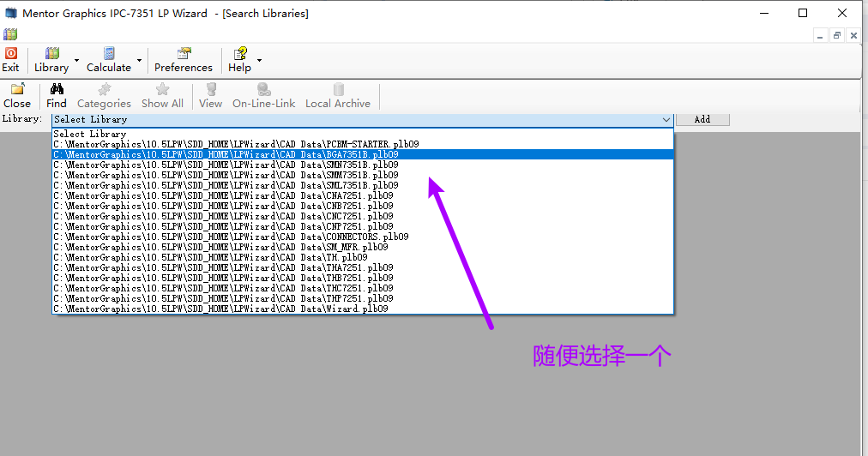
Task: Select TH.plb09 library
Action: click(363, 257)
